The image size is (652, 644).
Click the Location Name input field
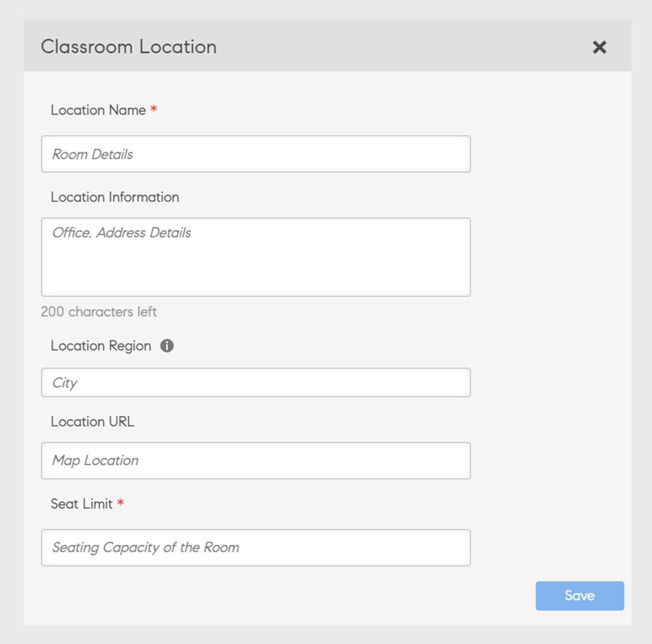tap(256, 153)
